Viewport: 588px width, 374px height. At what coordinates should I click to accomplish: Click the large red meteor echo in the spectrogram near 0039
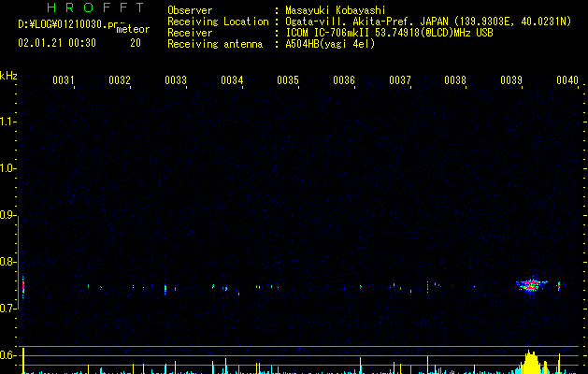point(531,285)
